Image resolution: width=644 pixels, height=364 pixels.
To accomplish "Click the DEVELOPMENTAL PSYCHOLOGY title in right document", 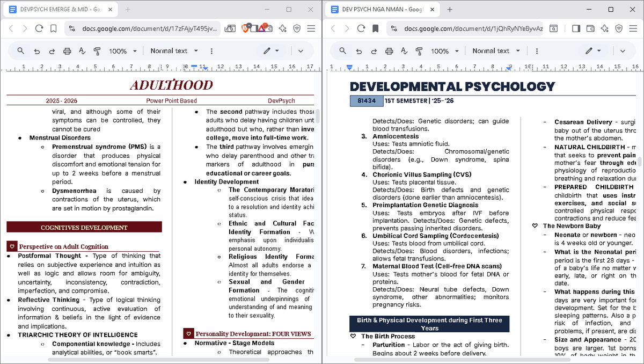I will (x=452, y=86).
